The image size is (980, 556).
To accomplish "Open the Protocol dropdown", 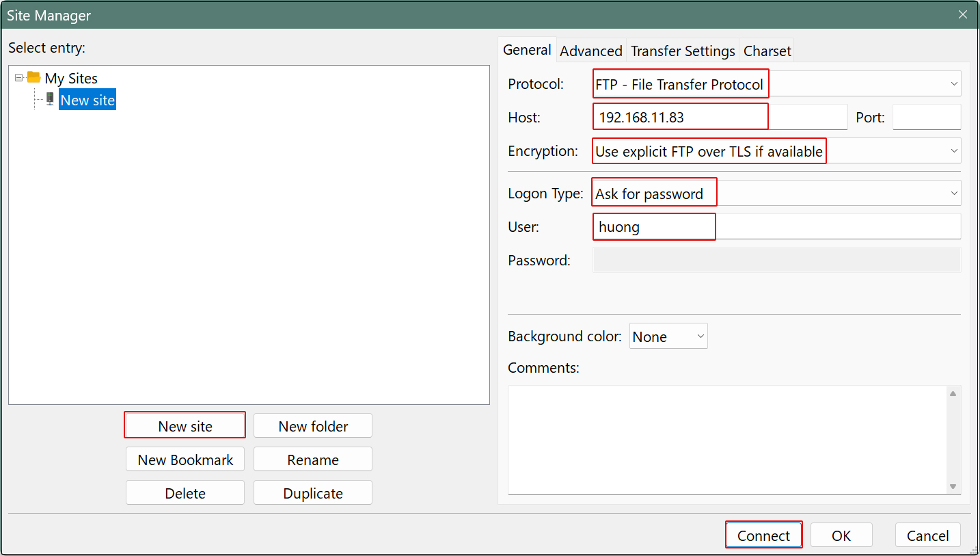I will click(x=776, y=84).
